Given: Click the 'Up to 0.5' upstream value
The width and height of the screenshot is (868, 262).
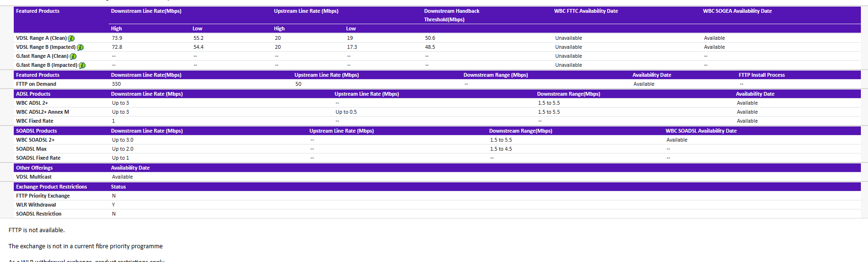Looking at the screenshot, I should coord(346,112).
